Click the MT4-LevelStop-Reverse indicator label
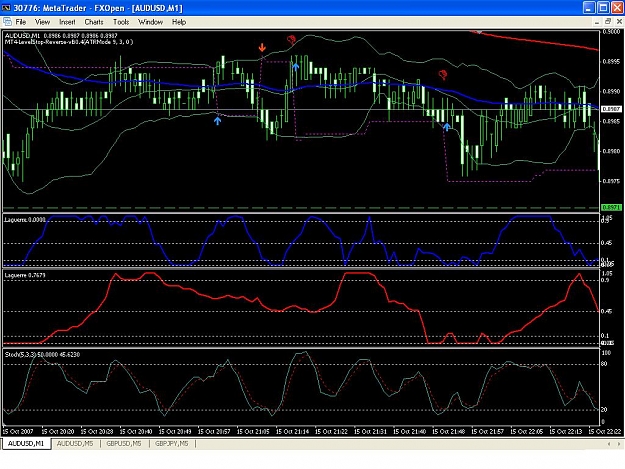The width and height of the screenshot is (625, 469). [69, 42]
